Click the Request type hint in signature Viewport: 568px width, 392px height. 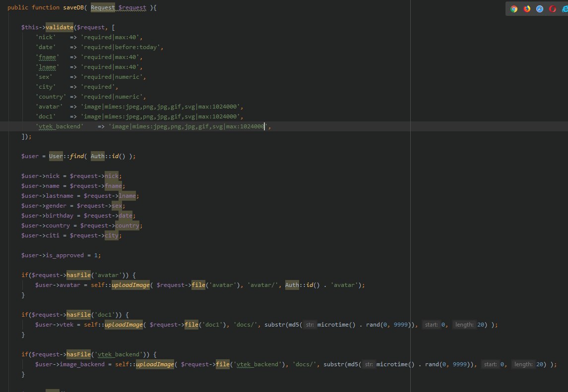tap(103, 7)
